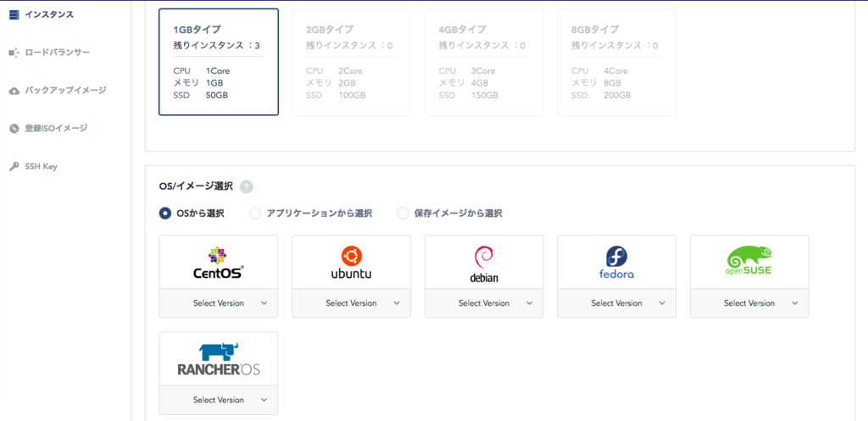Select the 保存イメージから選択 radio button

coord(403,213)
